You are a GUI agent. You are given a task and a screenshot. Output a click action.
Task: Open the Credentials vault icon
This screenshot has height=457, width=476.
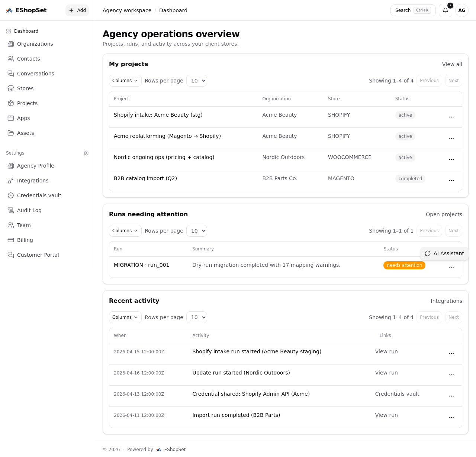coord(10,195)
